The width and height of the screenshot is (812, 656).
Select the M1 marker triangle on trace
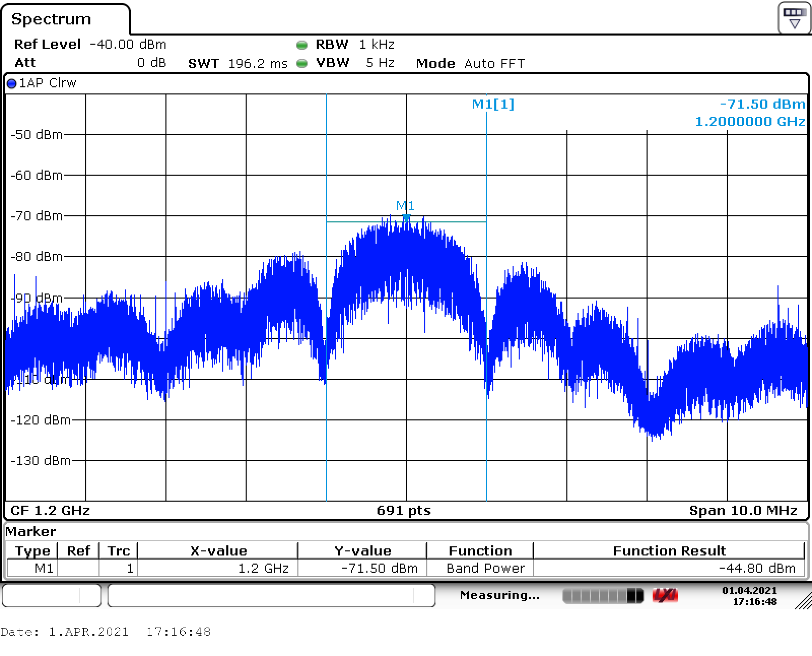click(406, 218)
